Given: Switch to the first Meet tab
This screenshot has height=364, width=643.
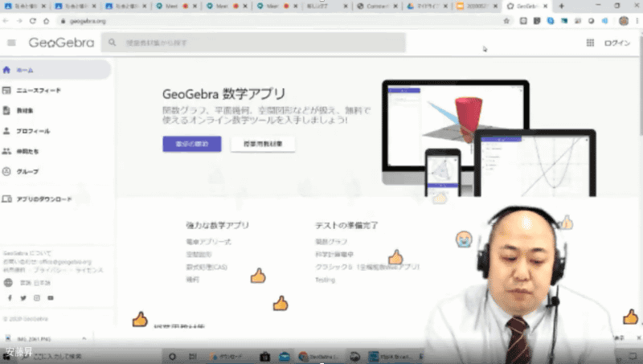Looking at the screenshot, I should pos(176,6).
